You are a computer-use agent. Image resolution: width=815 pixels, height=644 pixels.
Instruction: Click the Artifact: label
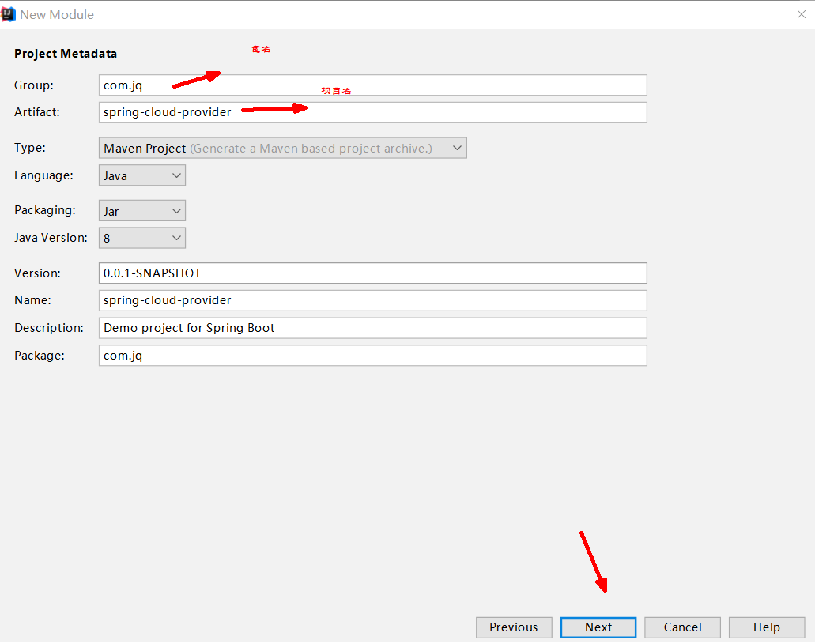pos(37,112)
